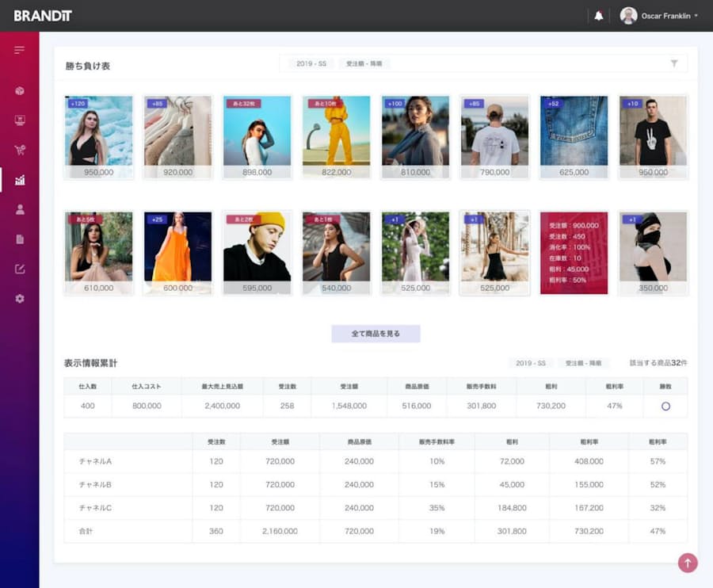The image size is (713, 588).
Task: Click the BRANDIT logo
Action: [x=43, y=16]
